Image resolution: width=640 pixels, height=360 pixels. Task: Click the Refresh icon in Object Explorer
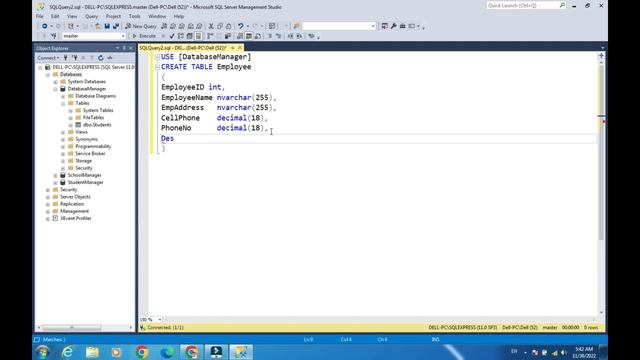[100, 58]
